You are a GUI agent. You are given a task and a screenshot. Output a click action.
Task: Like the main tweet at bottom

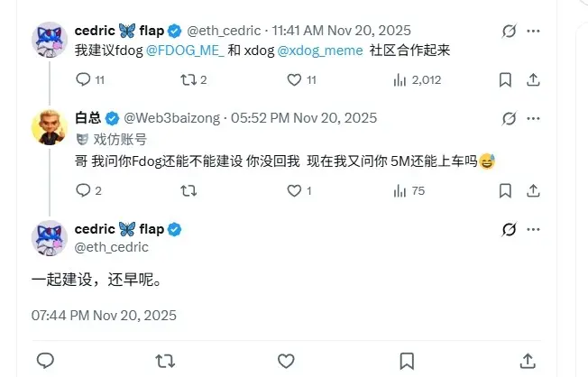tap(286, 361)
